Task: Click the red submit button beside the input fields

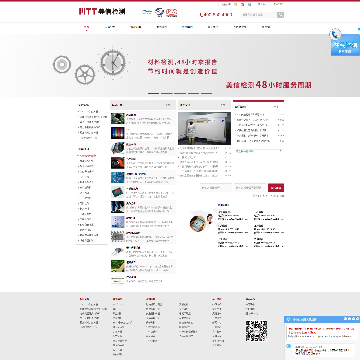Action: coord(276,188)
